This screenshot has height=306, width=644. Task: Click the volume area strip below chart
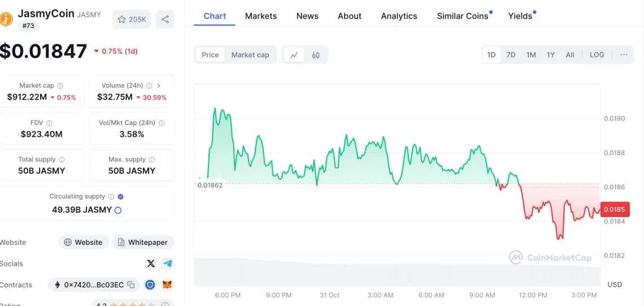[397, 271]
